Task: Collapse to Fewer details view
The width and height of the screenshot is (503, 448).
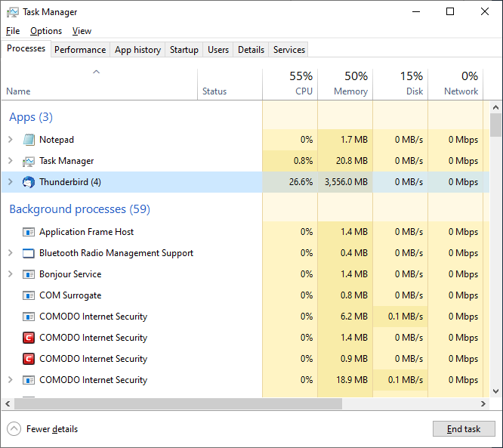Action: [x=43, y=429]
